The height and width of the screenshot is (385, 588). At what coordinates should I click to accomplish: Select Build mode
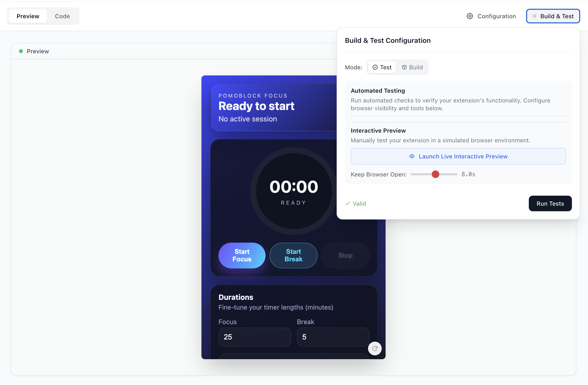[x=412, y=67]
